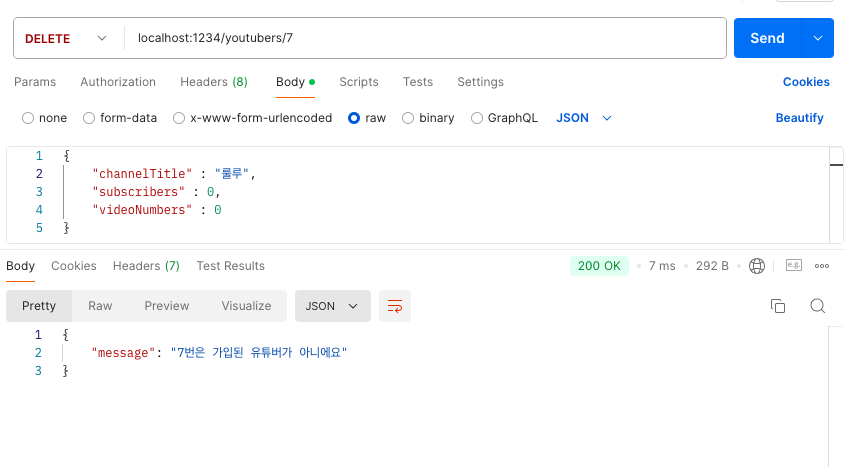Image resolution: width=846 pixels, height=467 pixels.
Task: Open search in response body
Action: tap(817, 306)
